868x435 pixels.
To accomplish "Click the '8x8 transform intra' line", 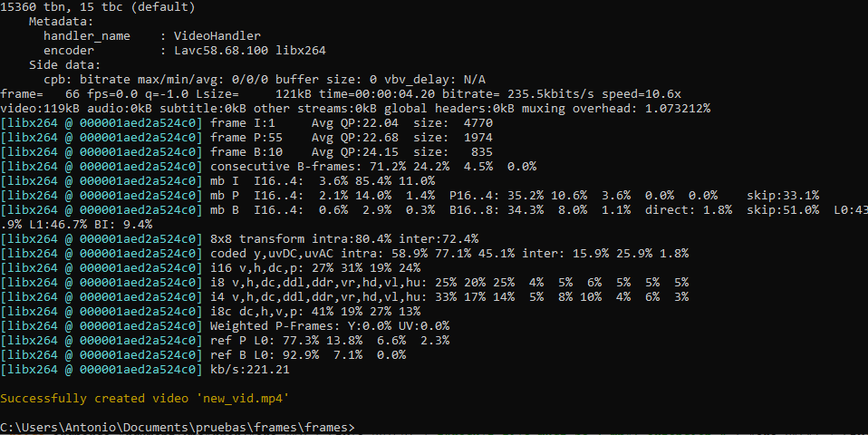I will point(239,238).
